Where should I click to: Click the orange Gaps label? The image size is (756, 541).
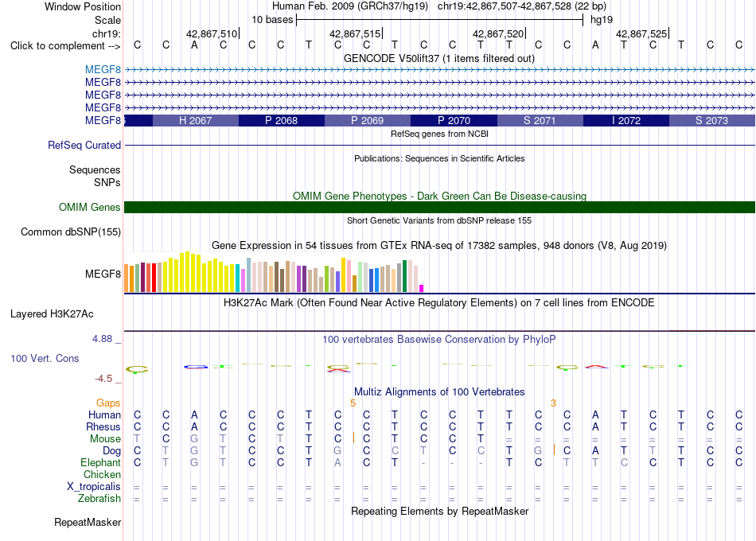[x=108, y=403]
